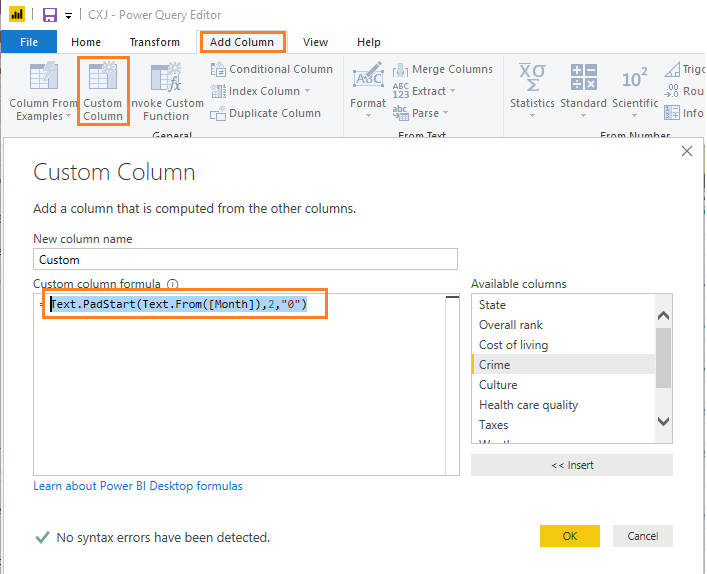707x574 pixels.
Task: Expand the Format dropdown arrow
Action: (x=368, y=116)
